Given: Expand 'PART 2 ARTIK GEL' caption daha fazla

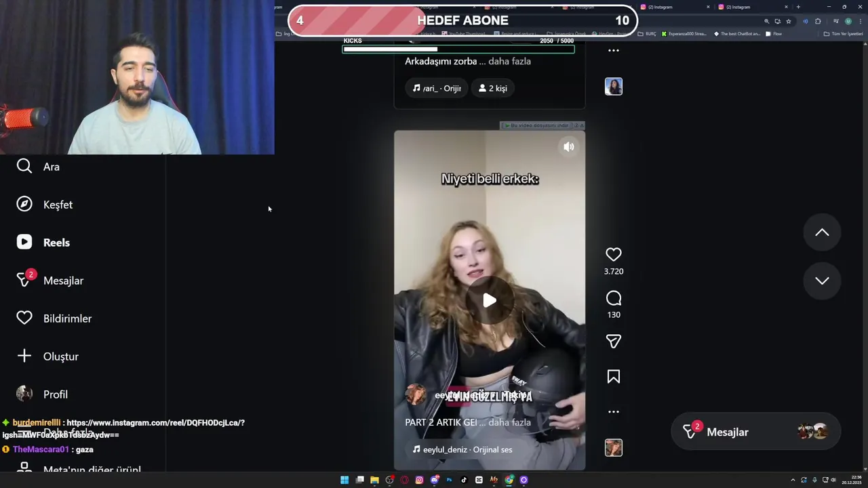Looking at the screenshot, I should coord(509,422).
